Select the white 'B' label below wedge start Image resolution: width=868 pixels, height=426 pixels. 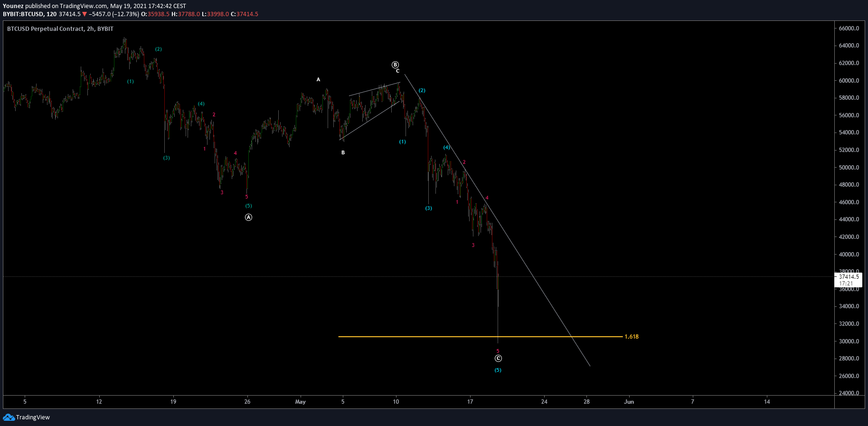343,153
